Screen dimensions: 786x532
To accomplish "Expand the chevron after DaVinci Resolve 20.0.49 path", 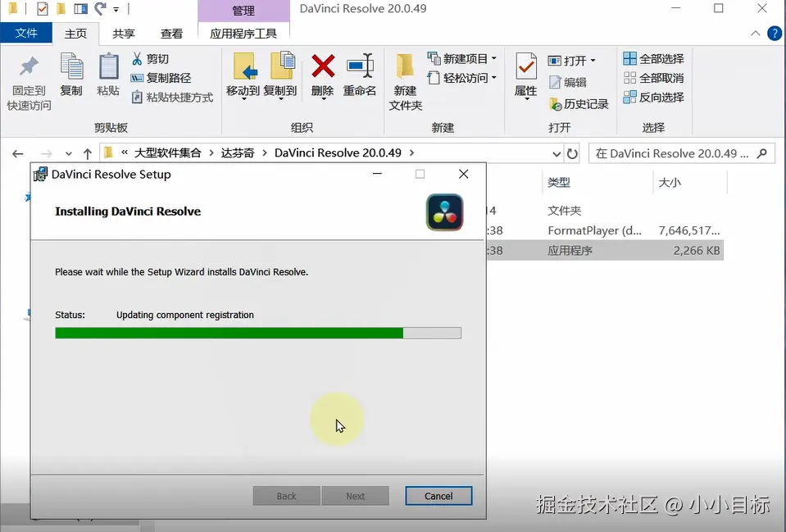I will [x=411, y=152].
